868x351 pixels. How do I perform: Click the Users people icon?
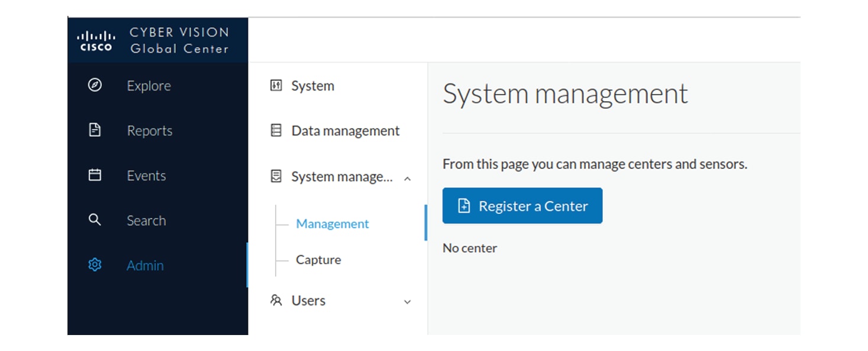pyautogui.click(x=276, y=300)
